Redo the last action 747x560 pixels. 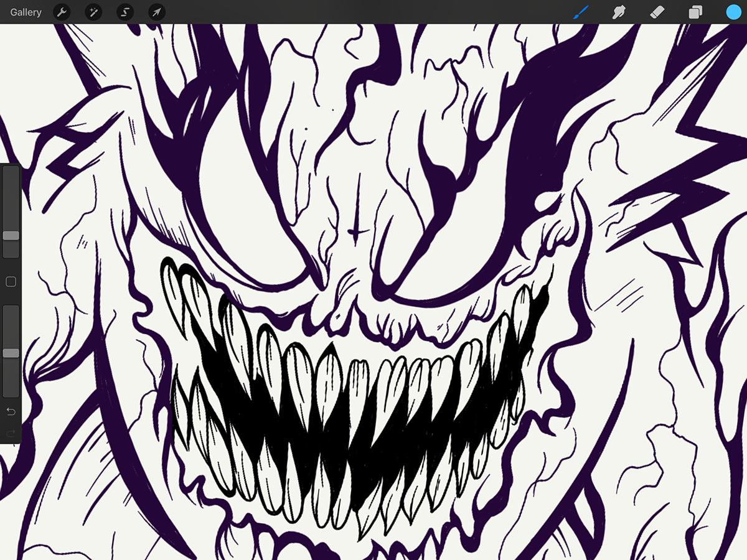(x=11, y=433)
